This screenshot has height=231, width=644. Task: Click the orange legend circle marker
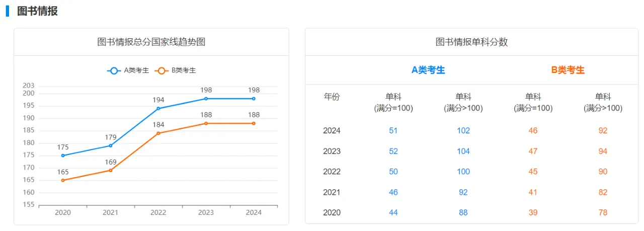pos(162,70)
